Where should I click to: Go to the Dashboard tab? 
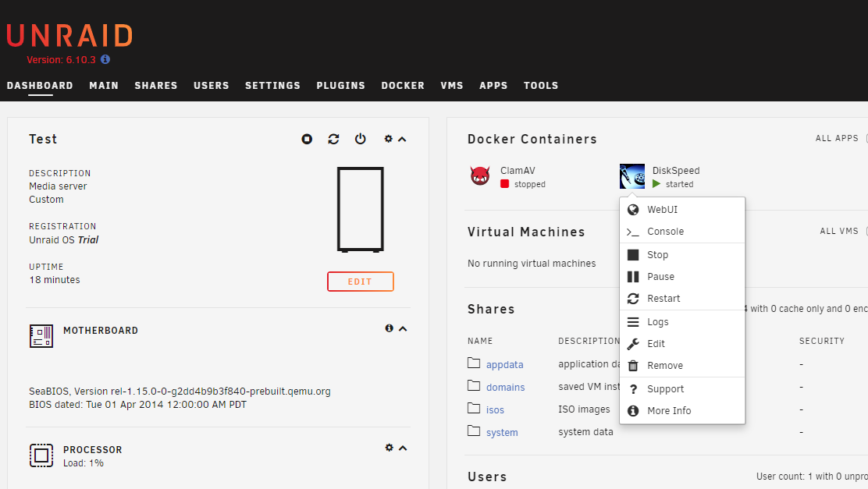pyautogui.click(x=40, y=86)
